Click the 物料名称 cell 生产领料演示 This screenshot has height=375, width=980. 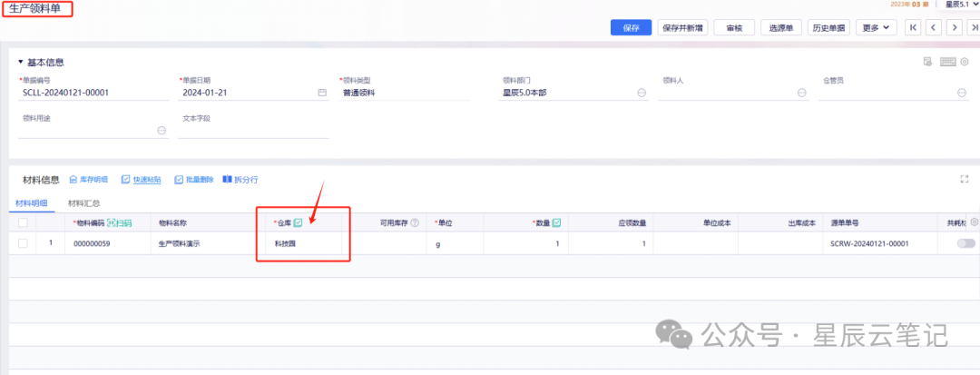click(x=208, y=243)
